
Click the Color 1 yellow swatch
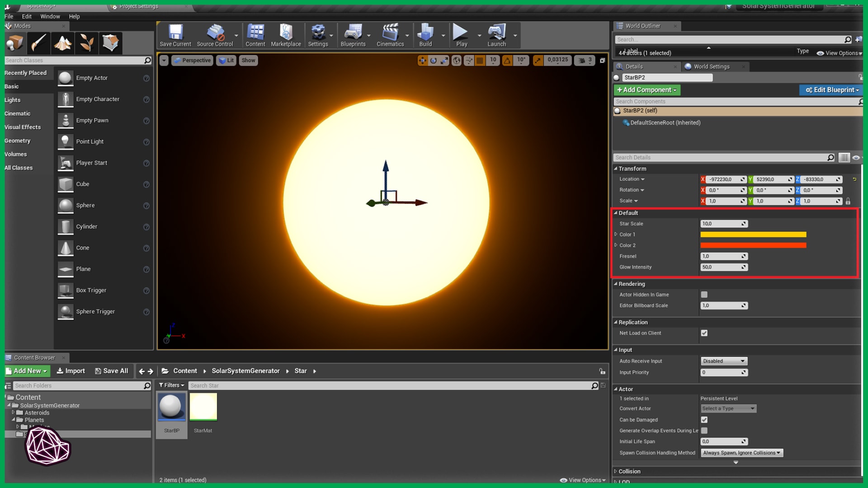(753, 234)
